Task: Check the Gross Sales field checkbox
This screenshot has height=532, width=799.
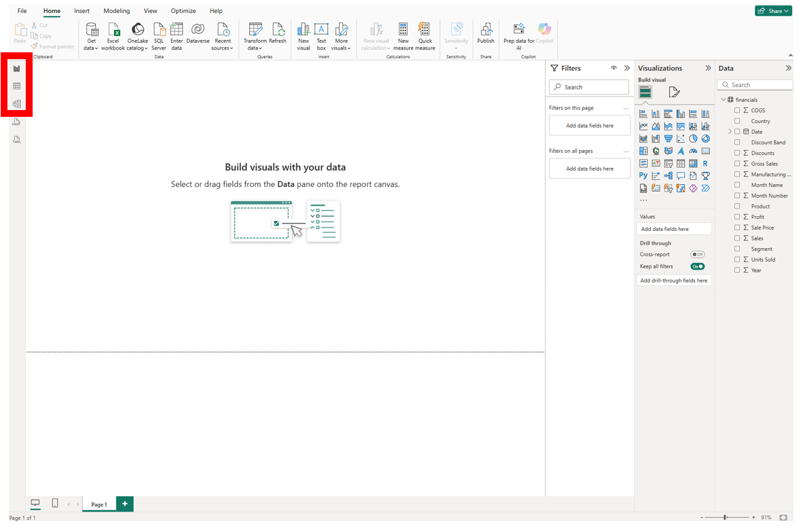Action: coord(736,164)
